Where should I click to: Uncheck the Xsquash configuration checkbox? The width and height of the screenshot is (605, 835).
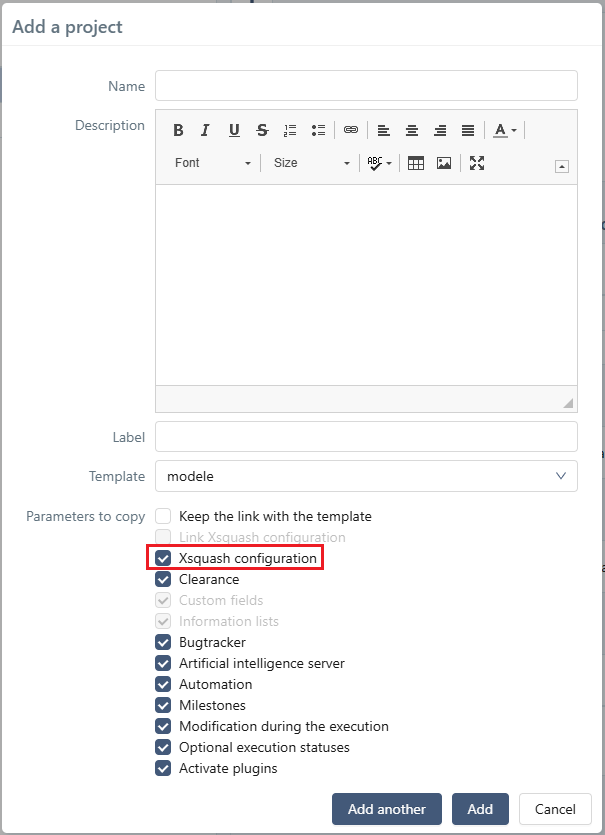point(163,558)
